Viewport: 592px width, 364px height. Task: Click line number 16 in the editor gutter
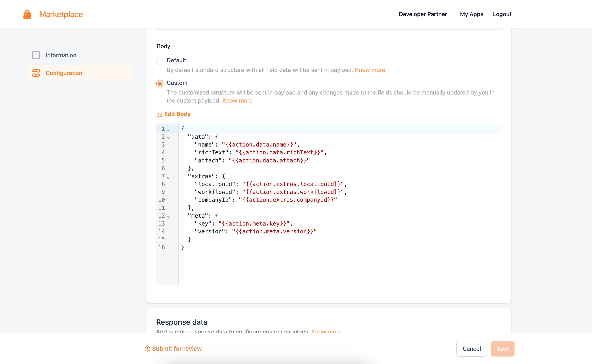pos(161,247)
